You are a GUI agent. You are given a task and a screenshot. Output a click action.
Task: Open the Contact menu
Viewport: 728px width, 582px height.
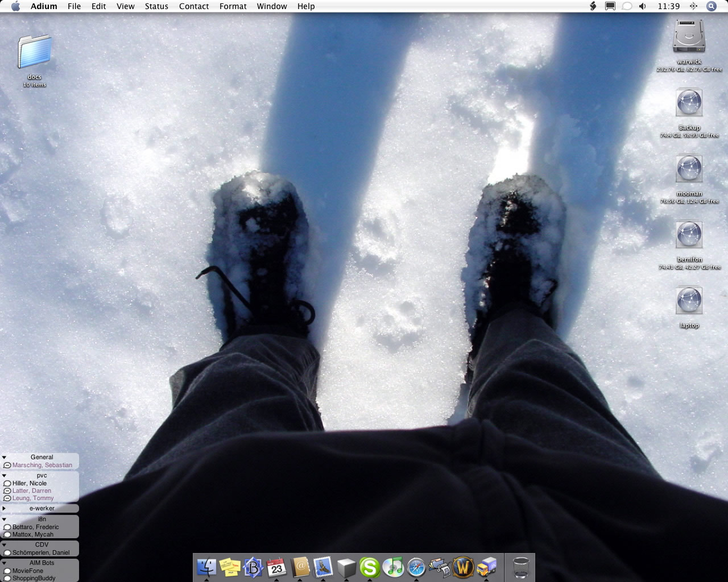pyautogui.click(x=194, y=6)
